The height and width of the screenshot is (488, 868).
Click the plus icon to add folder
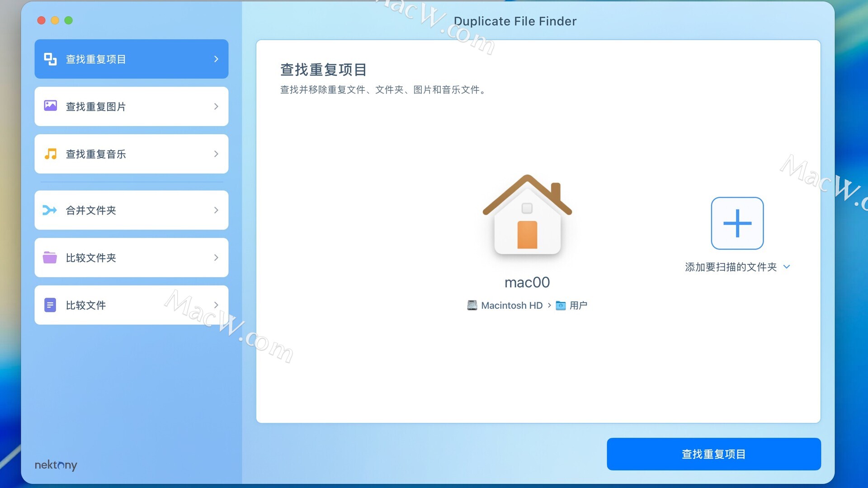(737, 223)
